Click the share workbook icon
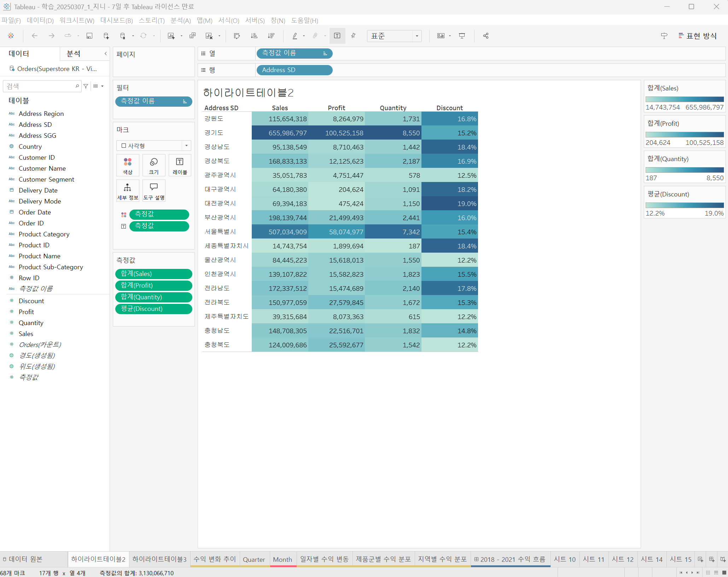This screenshot has width=728, height=577. [486, 36]
